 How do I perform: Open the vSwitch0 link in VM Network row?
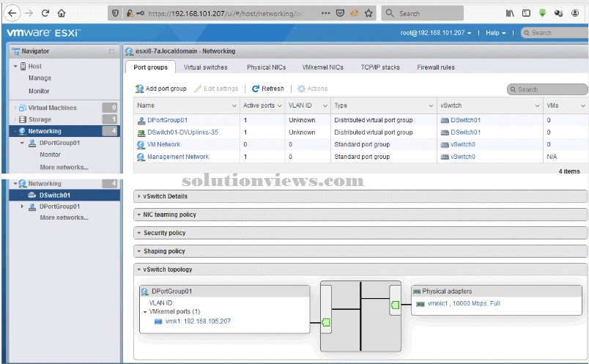(463, 144)
